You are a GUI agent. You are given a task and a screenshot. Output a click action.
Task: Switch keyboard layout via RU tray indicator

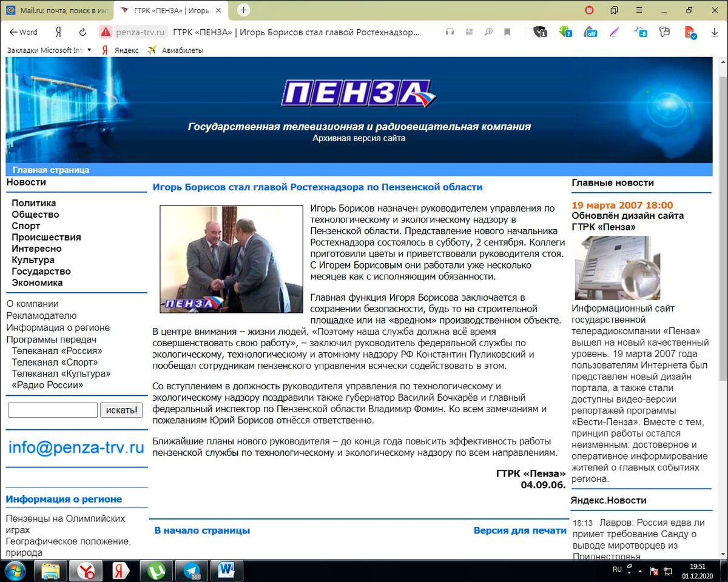[616, 569]
